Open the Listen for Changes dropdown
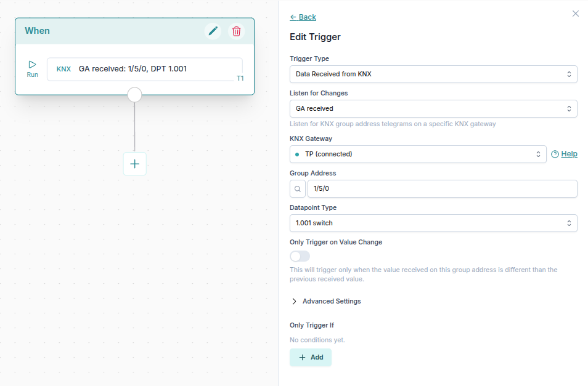The image size is (588, 386). click(x=433, y=109)
